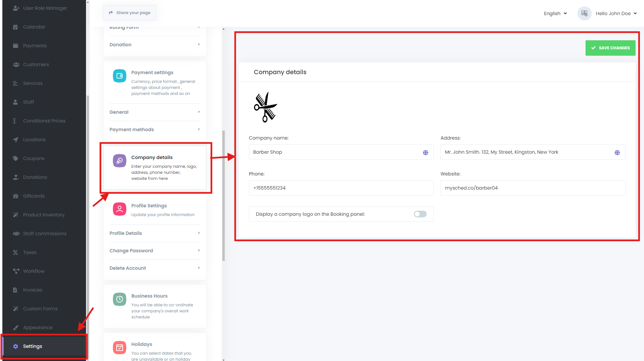Enable company logo display on Booking panel
Viewport: 644px width, 361px height.
[420, 214]
